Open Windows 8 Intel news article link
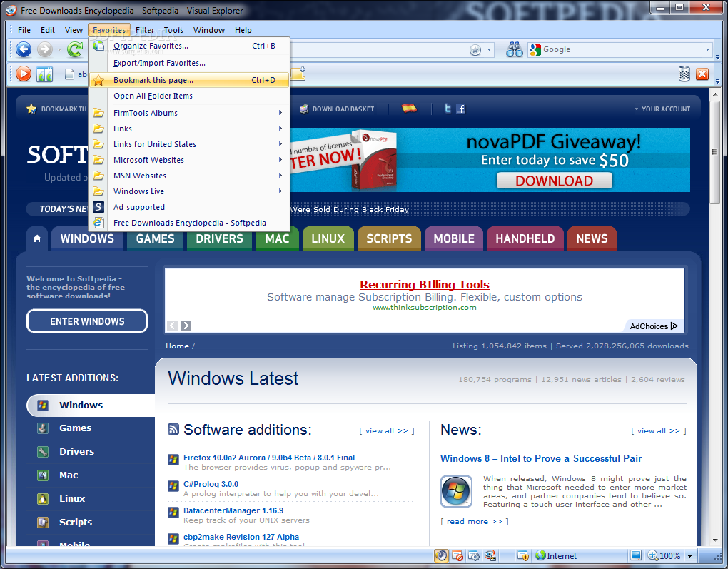 point(541,458)
